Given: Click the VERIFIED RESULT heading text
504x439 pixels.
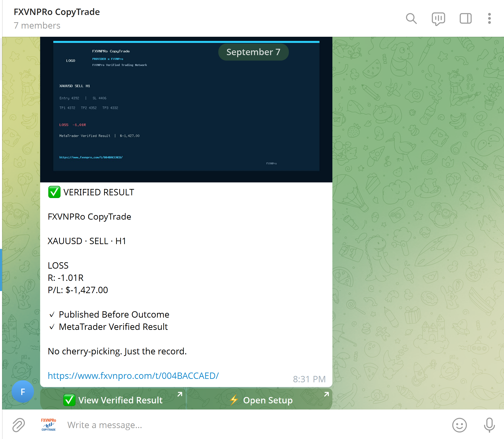Looking at the screenshot, I should 99,192.
